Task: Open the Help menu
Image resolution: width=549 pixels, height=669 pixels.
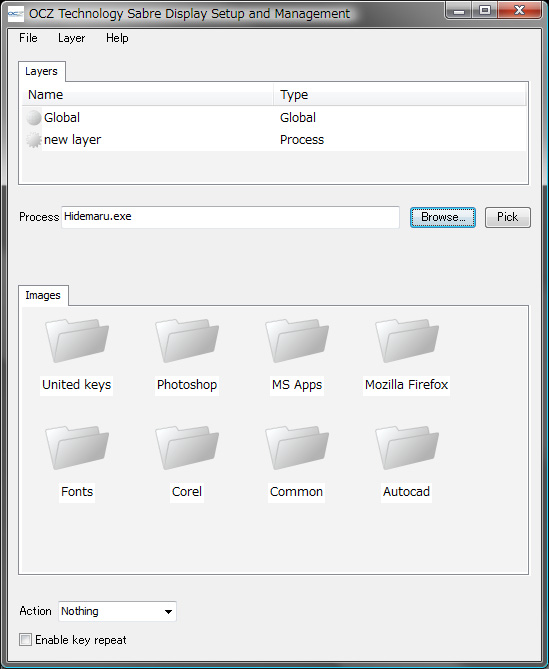Action: 117,38
